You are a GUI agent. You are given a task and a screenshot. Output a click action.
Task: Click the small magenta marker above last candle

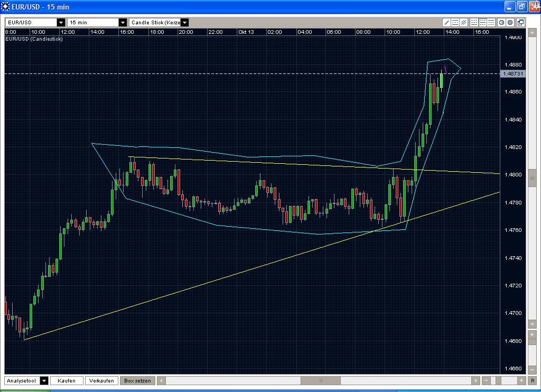[445, 69]
